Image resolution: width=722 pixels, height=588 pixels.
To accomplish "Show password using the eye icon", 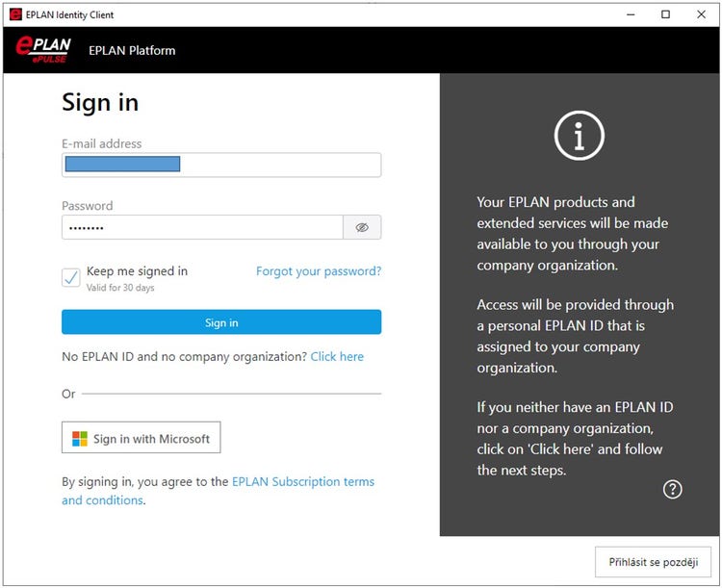I will pyautogui.click(x=362, y=227).
